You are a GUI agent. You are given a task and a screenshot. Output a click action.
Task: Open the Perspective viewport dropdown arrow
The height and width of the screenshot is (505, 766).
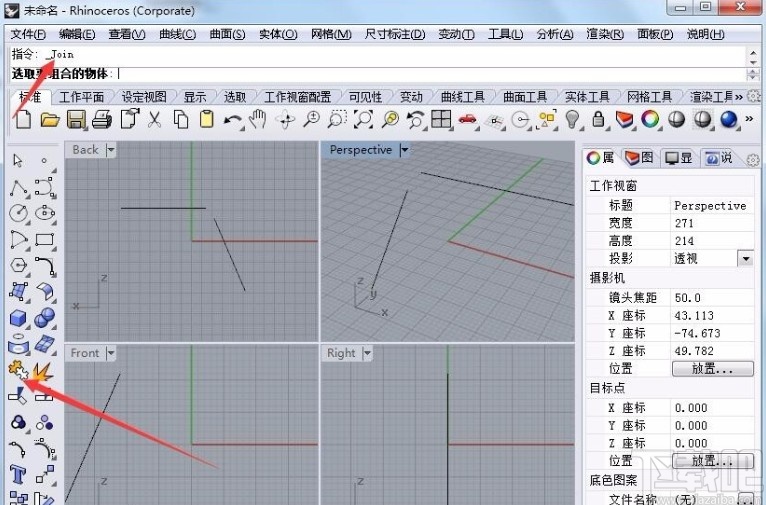tap(404, 150)
